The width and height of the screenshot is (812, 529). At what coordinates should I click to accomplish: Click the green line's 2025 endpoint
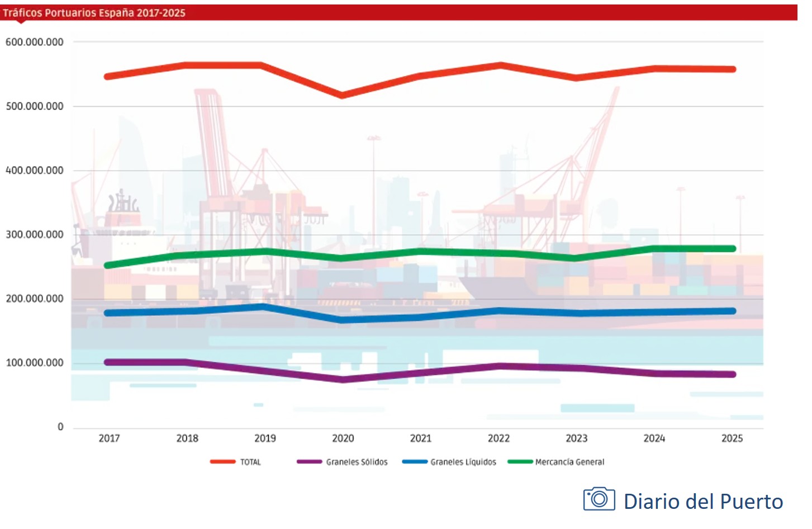(732, 249)
